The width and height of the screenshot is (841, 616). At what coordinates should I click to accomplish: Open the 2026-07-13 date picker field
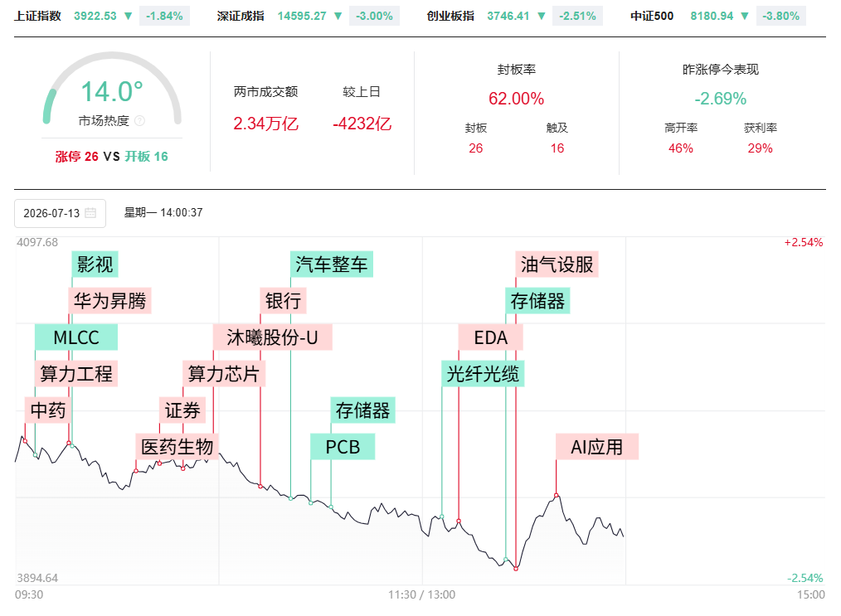tap(60, 213)
